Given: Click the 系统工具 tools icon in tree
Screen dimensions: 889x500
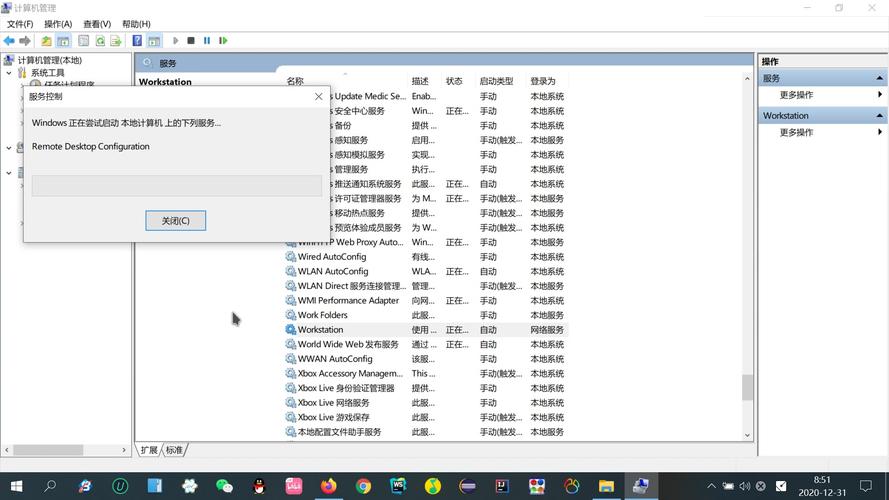Looking at the screenshot, I should click(x=22, y=73).
